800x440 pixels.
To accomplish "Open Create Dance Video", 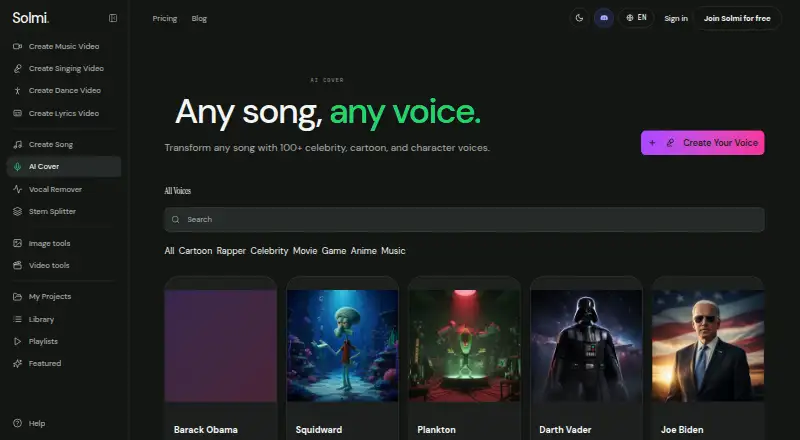I will tap(64, 90).
